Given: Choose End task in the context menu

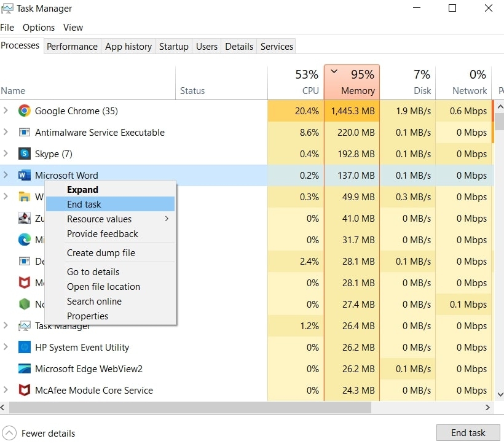Looking at the screenshot, I should (110, 204).
